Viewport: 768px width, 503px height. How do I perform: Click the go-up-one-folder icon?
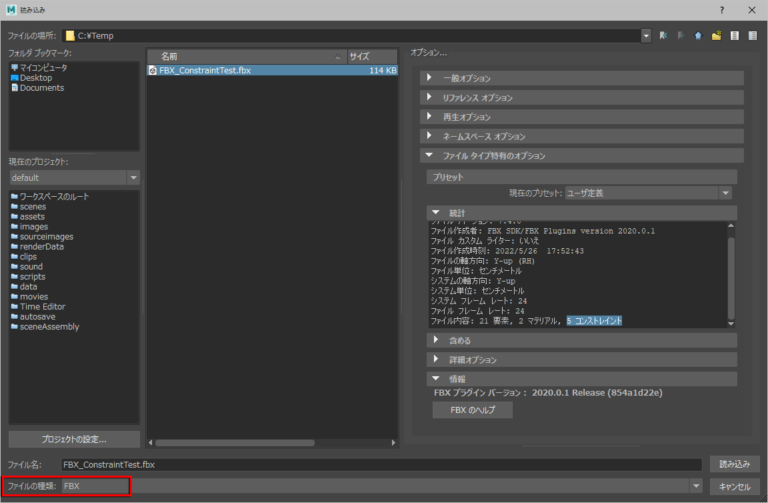point(699,35)
